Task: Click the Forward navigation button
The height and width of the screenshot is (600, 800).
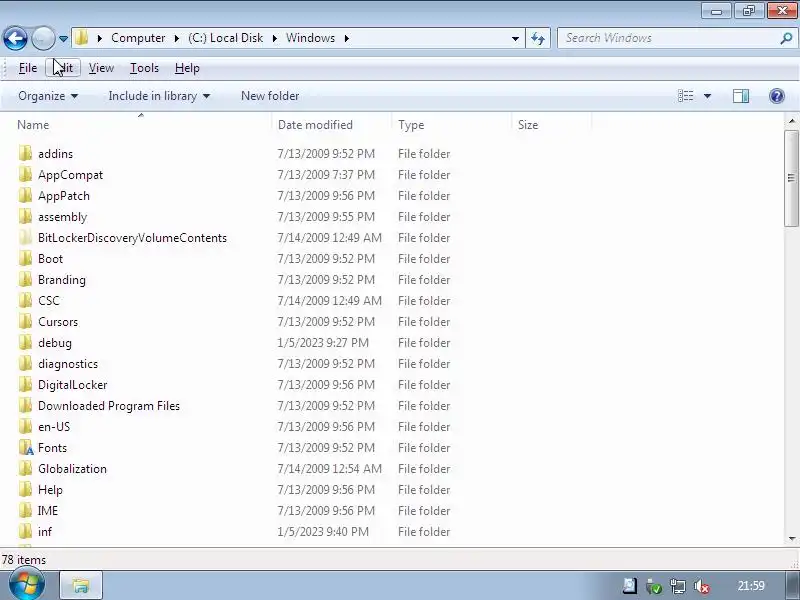Action: click(43, 38)
